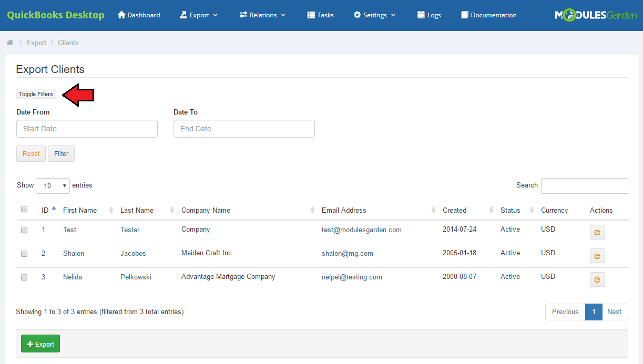This screenshot has height=364, width=643.
Task: Go to Tasks page in navbar
Action: (320, 15)
